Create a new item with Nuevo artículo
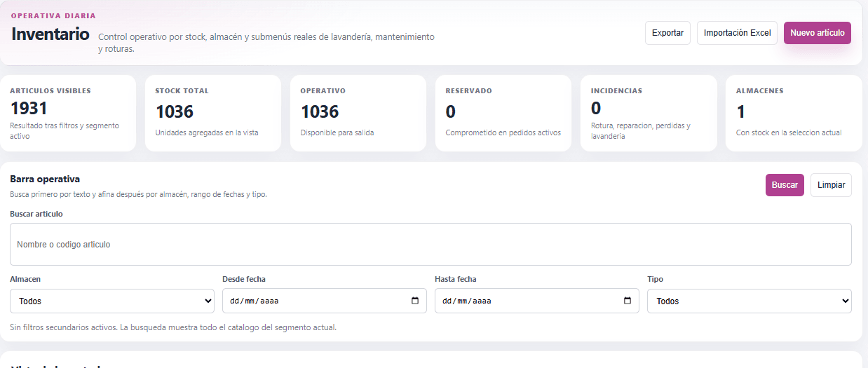The image size is (868, 368). 817,33
